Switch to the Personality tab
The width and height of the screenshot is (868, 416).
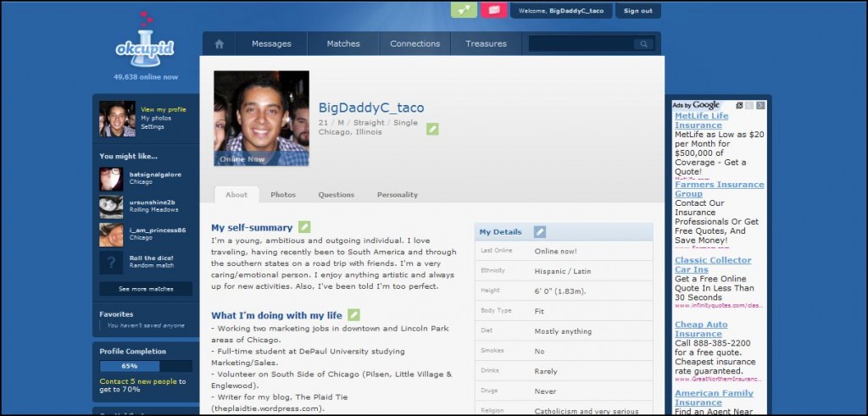(x=398, y=195)
